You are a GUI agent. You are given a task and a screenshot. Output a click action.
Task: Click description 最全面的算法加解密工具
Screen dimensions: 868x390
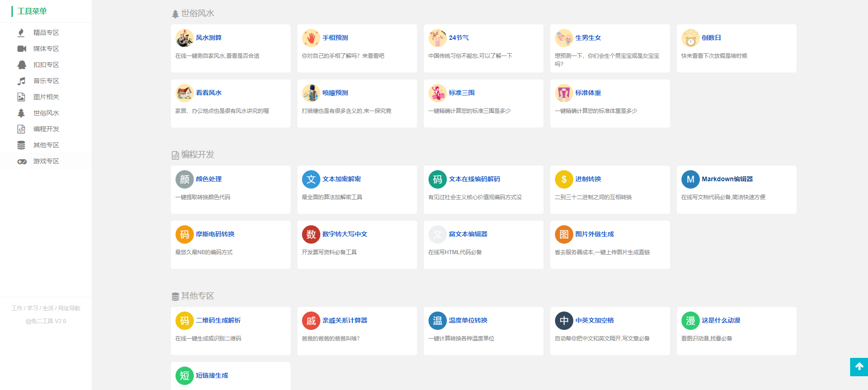[x=332, y=197]
